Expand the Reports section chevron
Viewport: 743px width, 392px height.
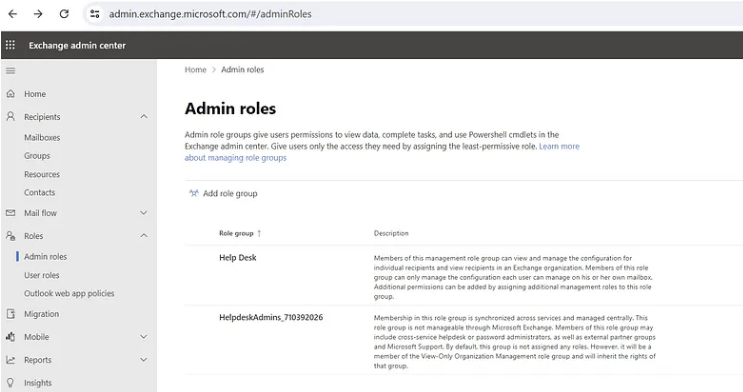click(x=144, y=360)
